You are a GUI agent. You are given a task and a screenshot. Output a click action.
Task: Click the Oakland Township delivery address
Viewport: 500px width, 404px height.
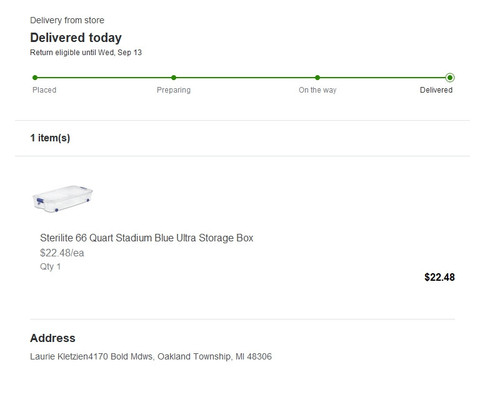(151, 357)
